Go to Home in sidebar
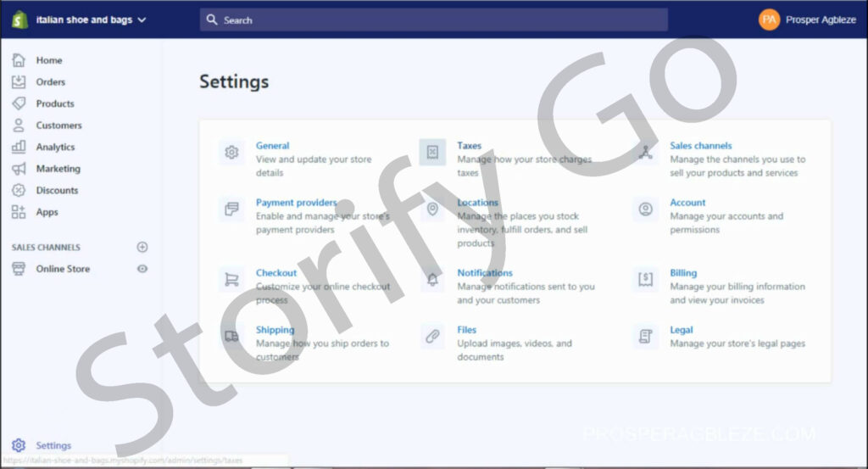 [x=48, y=60]
